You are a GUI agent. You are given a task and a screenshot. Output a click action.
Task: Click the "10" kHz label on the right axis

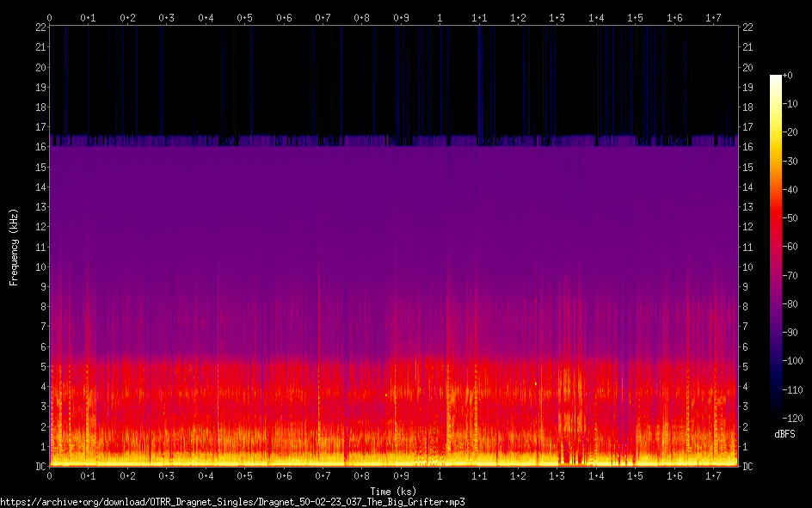coord(748,266)
